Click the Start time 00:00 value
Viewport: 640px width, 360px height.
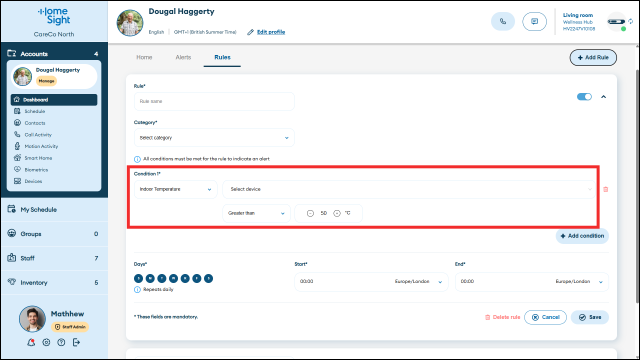307,282
